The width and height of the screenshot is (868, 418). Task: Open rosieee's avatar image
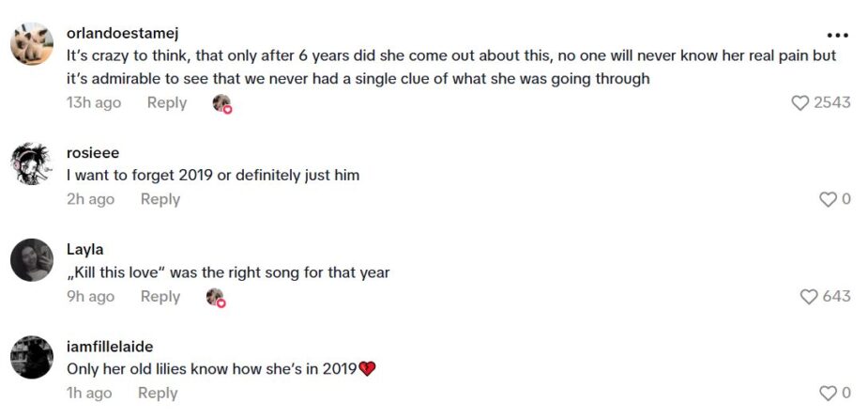coord(32,164)
